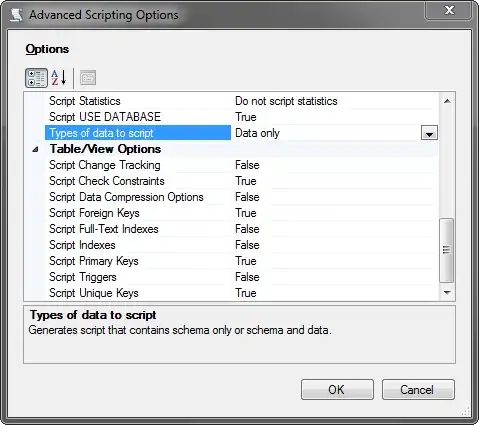Close the dialog with X button
Image resolution: width=479 pixels, height=425 pixels.
449,11
